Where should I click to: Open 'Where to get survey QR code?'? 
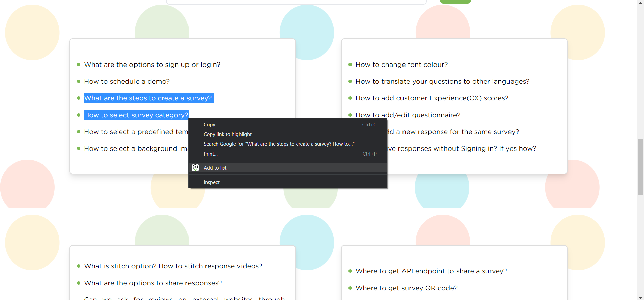(406, 288)
